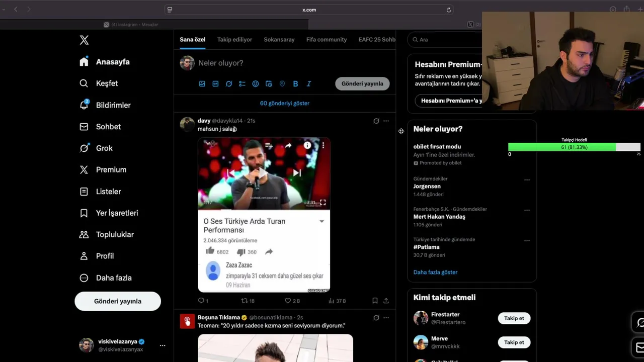
Task: Switch to Sokansaray tab
Action: (x=279, y=40)
